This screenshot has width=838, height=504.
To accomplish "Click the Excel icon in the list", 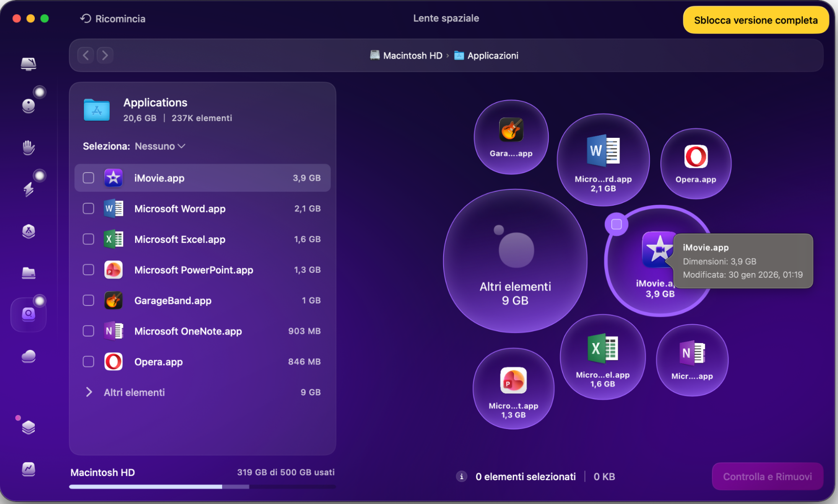I will pyautogui.click(x=113, y=239).
